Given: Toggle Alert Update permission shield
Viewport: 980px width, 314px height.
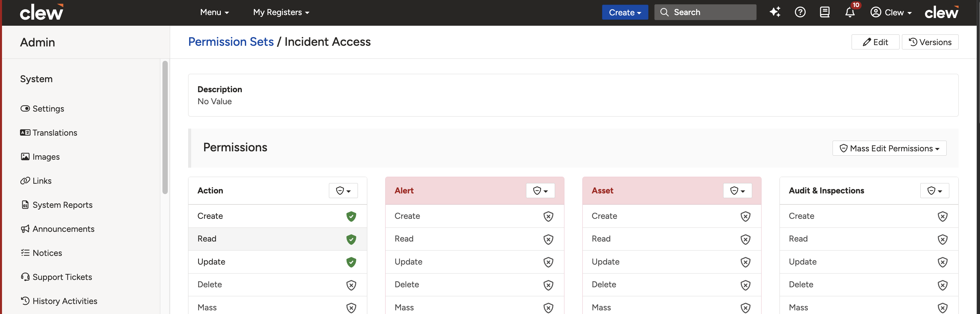Looking at the screenshot, I should (x=548, y=262).
